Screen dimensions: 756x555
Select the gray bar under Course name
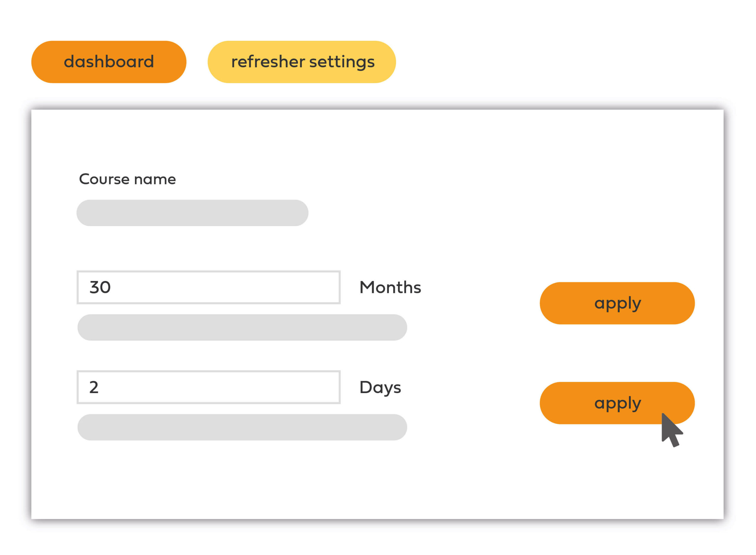[x=192, y=213]
